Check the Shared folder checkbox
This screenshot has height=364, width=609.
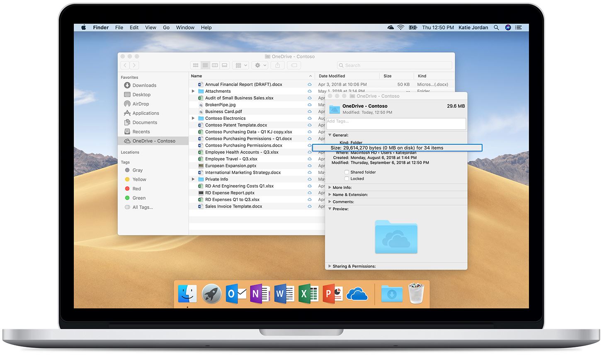[x=347, y=172]
